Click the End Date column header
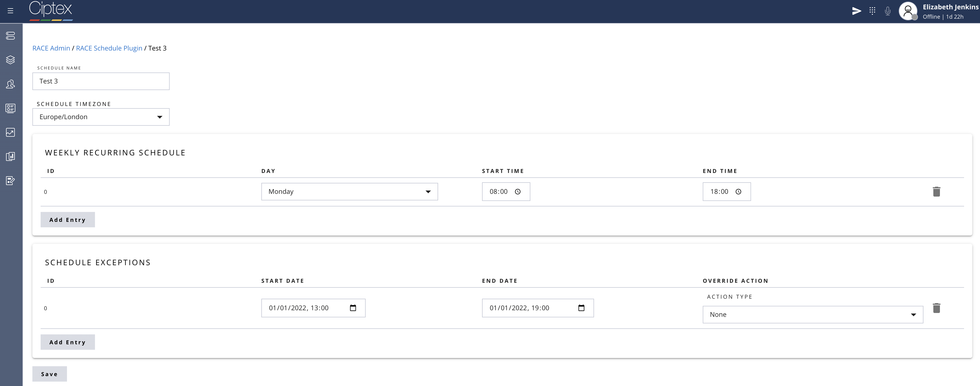This screenshot has width=980, height=386. 500,281
